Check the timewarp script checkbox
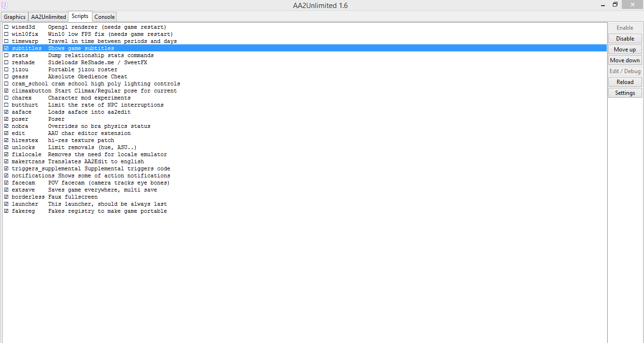Screen dimensions: 644x343 (6, 41)
